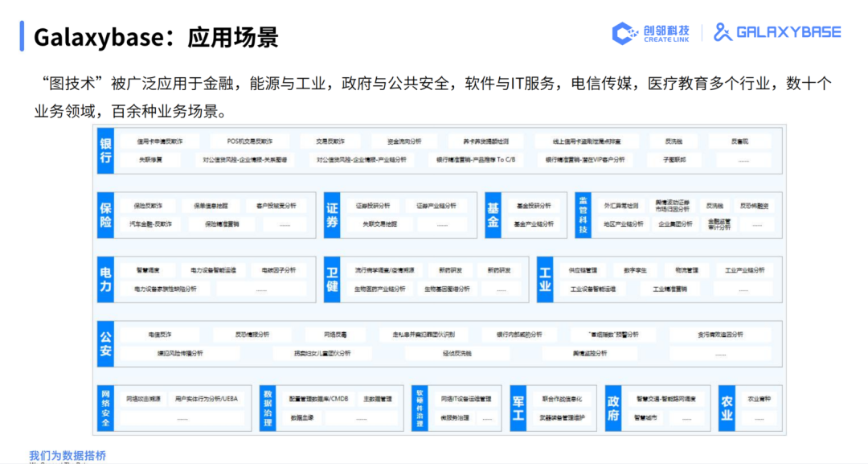The width and height of the screenshot is (868, 464).
Task: Select the 网络安全 category label
Action: [x=105, y=409]
